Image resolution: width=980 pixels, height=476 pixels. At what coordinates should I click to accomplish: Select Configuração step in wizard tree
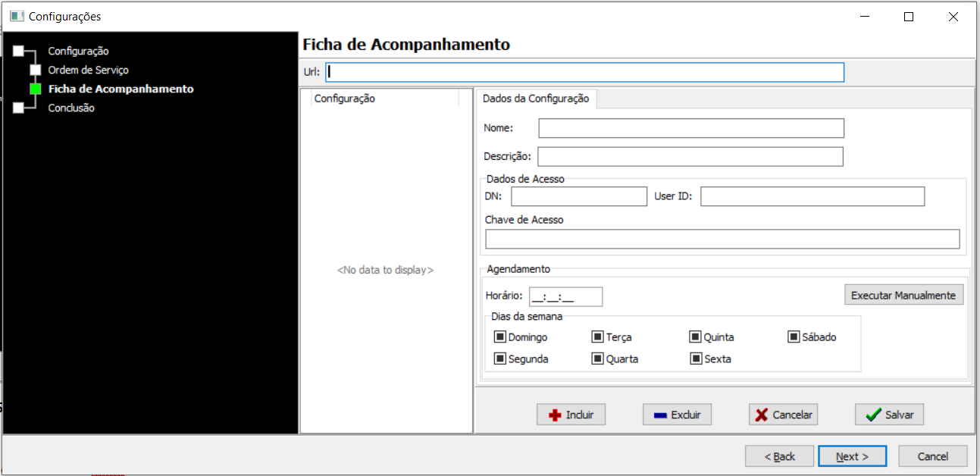coord(78,51)
